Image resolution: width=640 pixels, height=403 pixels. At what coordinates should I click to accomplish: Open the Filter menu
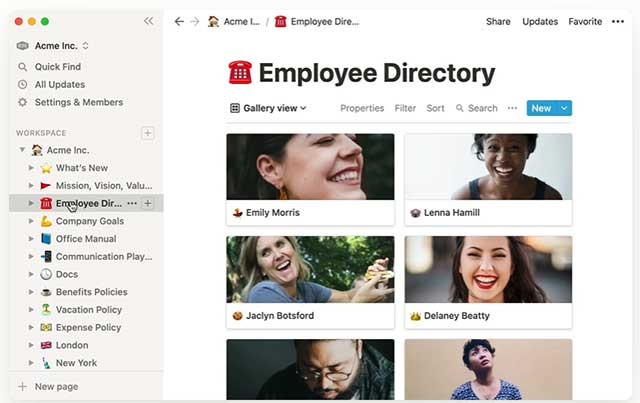point(405,108)
